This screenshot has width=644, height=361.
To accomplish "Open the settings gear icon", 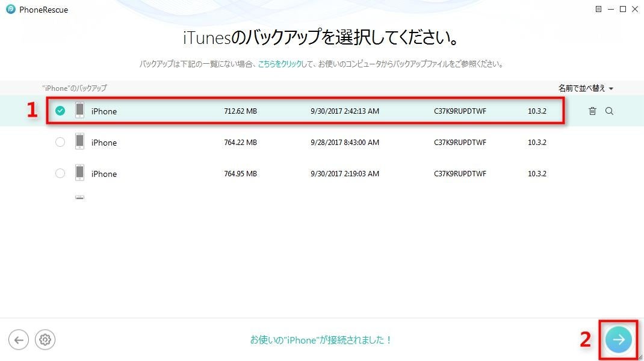I will pyautogui.click(x=45, y=340).
